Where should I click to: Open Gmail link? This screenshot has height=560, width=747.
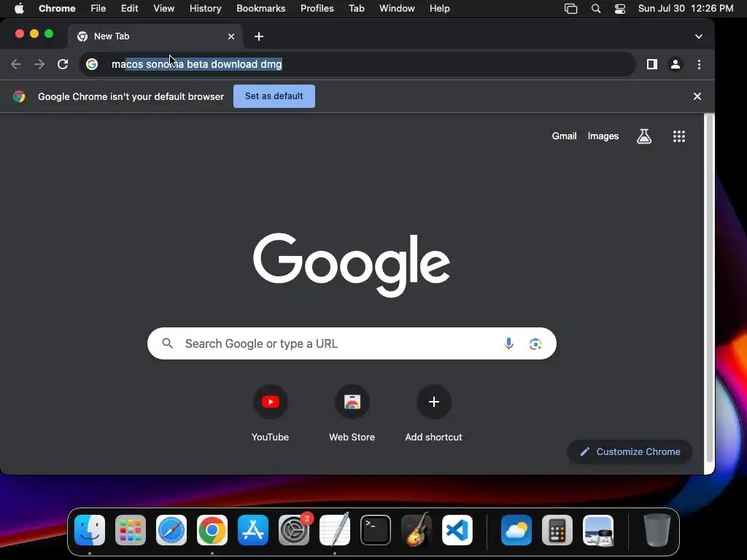coord(564,136)
